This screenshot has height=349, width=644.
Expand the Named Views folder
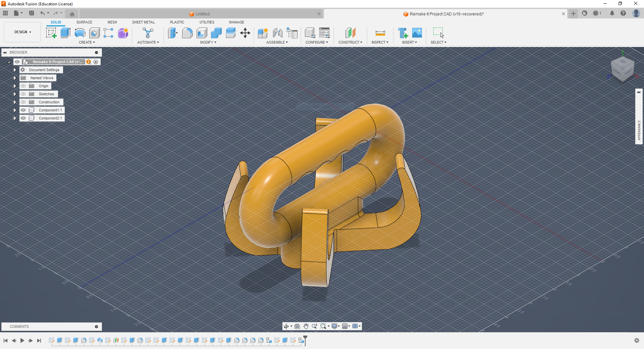(x=15, y=78)
